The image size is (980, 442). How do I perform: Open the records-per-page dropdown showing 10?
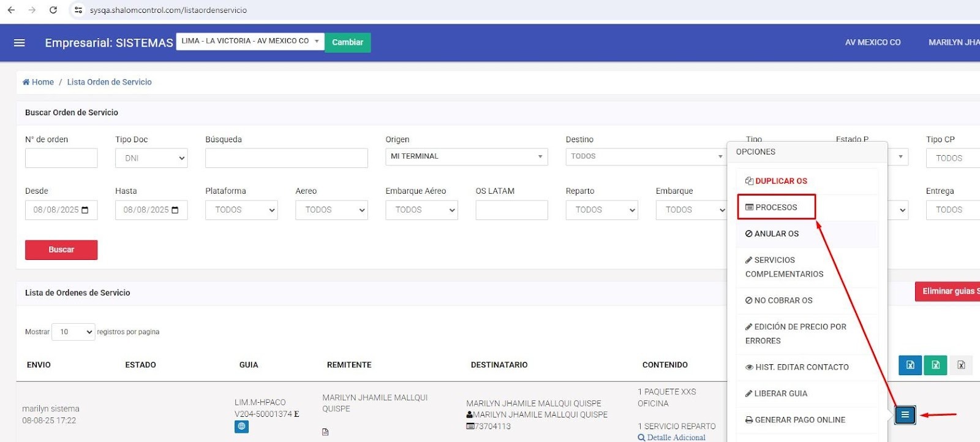coord(73,332)
